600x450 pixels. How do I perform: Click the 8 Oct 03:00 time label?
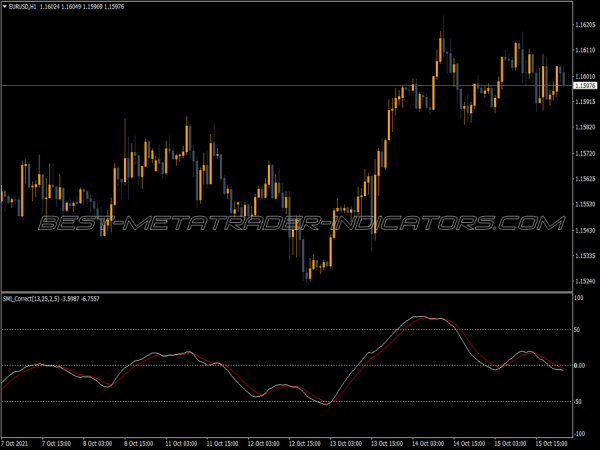(x=98, y=444)
